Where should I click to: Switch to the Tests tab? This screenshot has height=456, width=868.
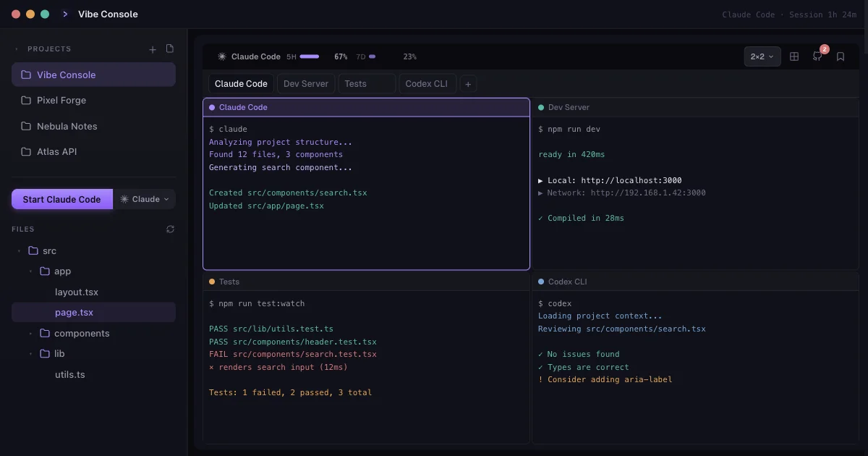367,84
